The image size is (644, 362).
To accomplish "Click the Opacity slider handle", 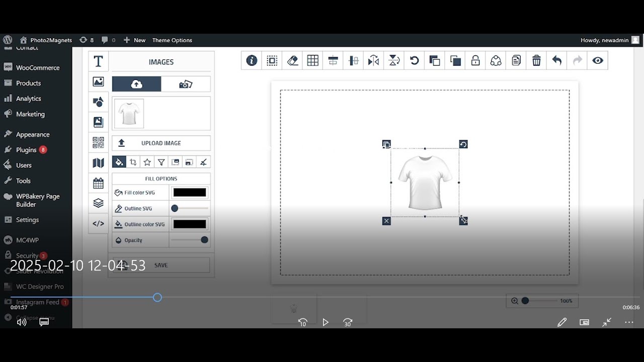I will click(204, 240).
